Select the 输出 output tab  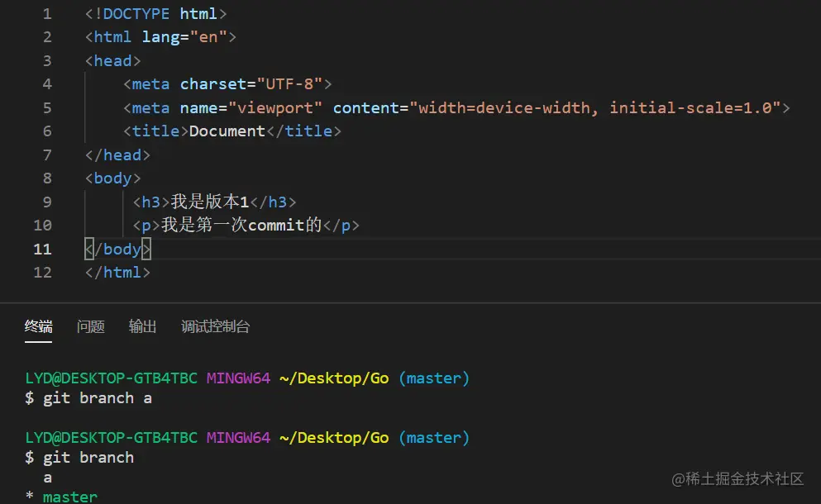click(x=142, y=326)
